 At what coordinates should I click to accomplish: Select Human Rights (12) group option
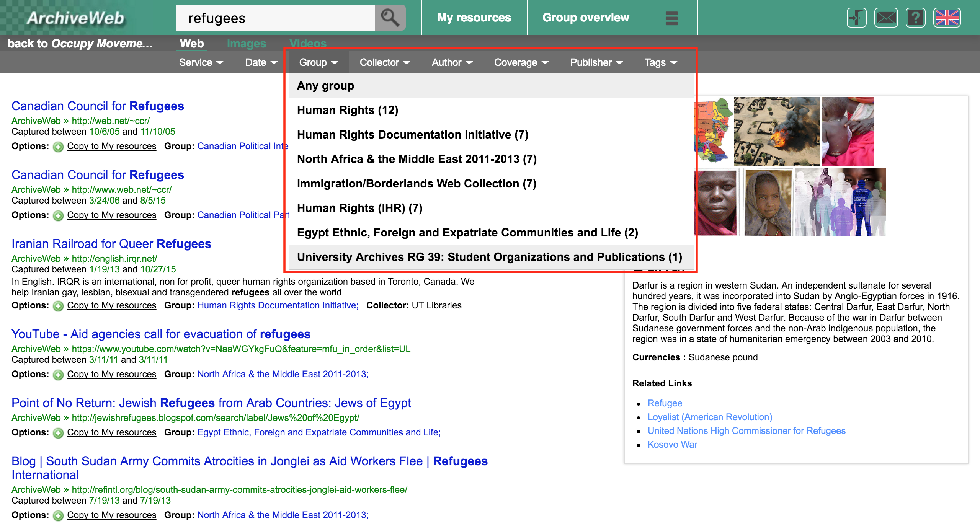pos(347,110)
